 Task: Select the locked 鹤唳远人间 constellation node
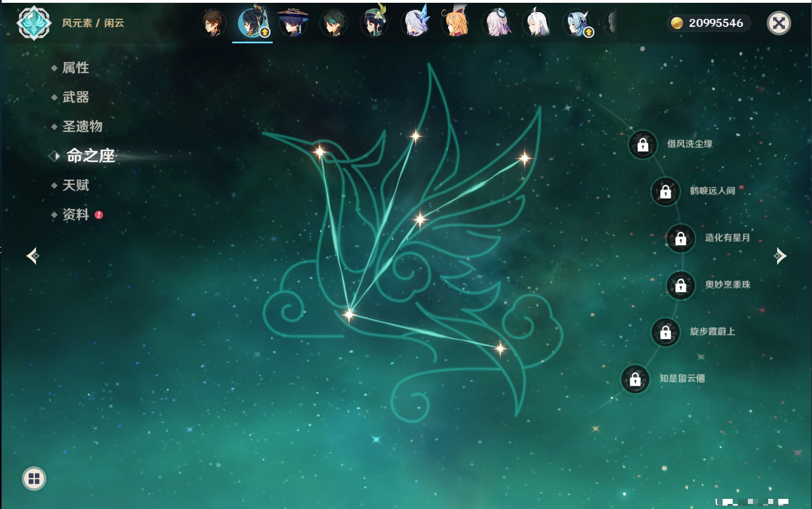point(665,192)
